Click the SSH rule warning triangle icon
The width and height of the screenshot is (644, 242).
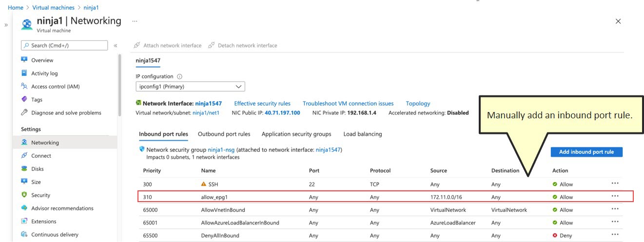pos(204,184)
